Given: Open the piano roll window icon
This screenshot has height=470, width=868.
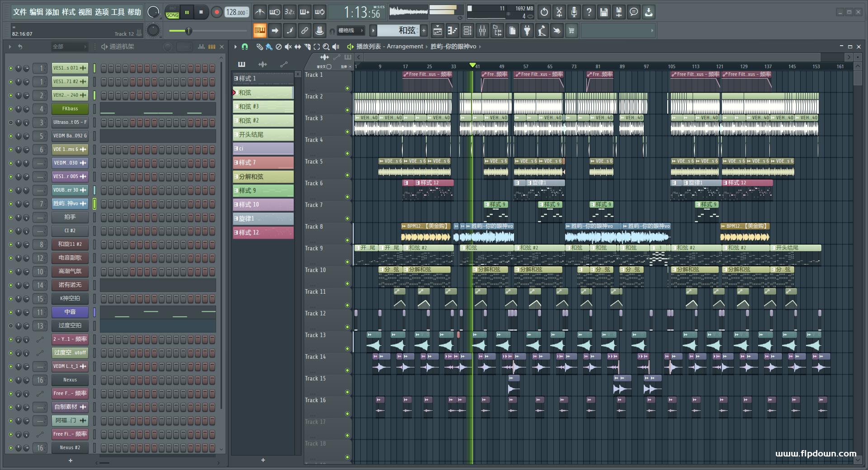Looking at the screenshot, I should click(453, 31).
